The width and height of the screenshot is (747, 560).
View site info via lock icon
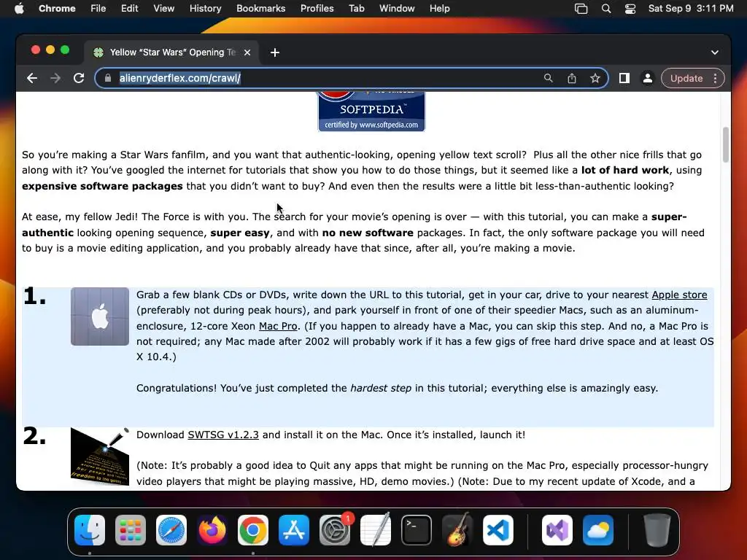[108, 78]
